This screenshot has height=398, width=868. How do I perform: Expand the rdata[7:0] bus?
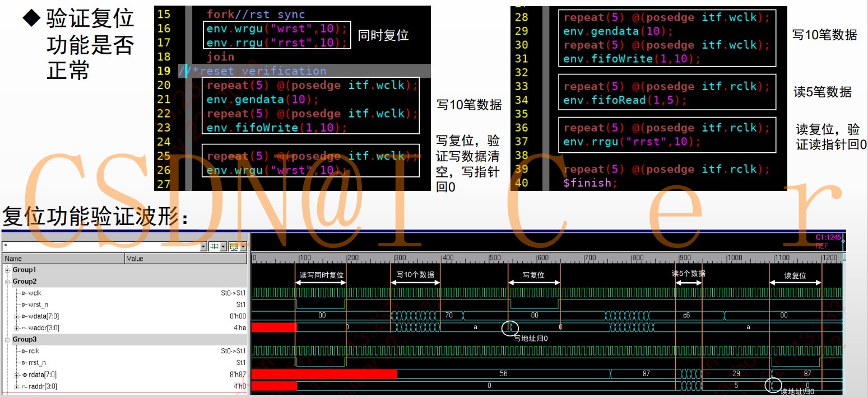pyautogui.click(x=17, y=374)
